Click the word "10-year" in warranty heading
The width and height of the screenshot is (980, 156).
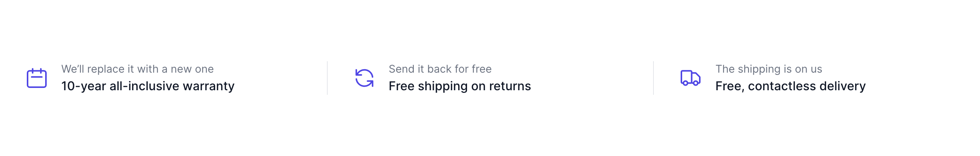[x=83, y=86]
